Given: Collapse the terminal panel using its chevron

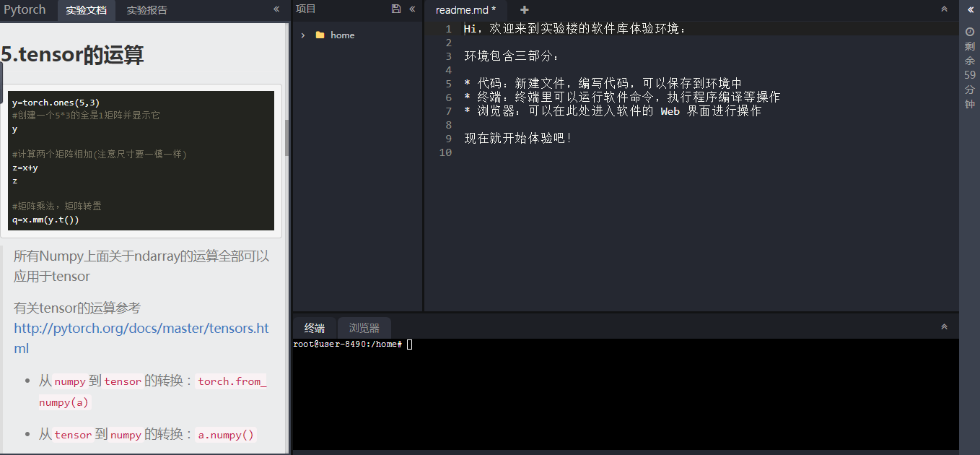Looking at the screenshot, I should click(944, 326).
